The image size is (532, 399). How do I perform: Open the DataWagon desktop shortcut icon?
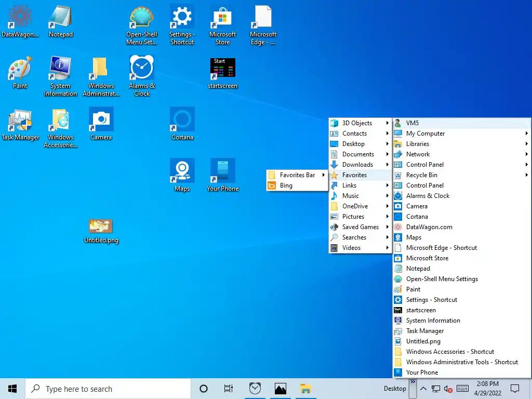[x=20, y=21]
